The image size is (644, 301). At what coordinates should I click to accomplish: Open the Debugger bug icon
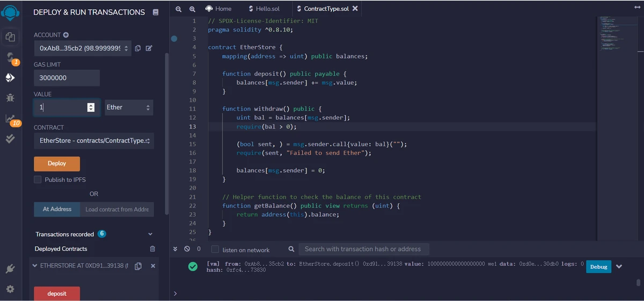click(10, 98)
